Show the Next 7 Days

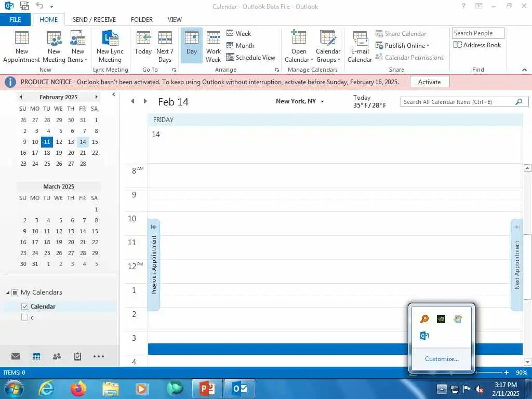point(165,46)
